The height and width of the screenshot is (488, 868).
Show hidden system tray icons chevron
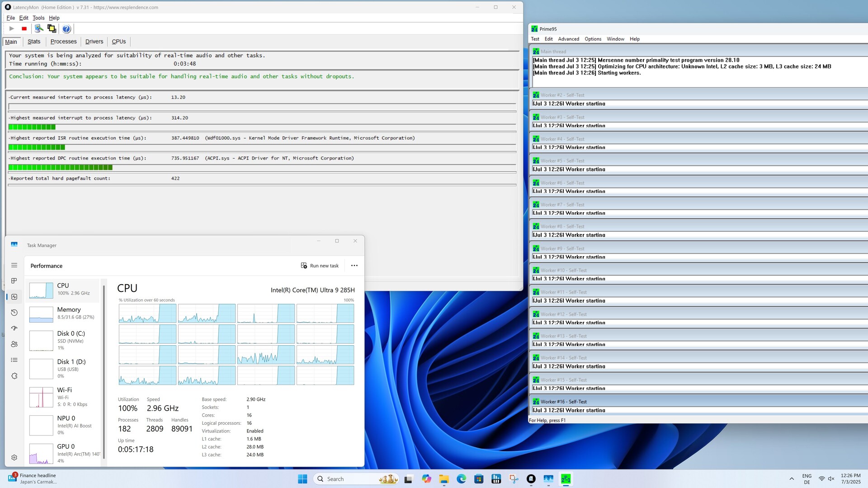(792, 479)
